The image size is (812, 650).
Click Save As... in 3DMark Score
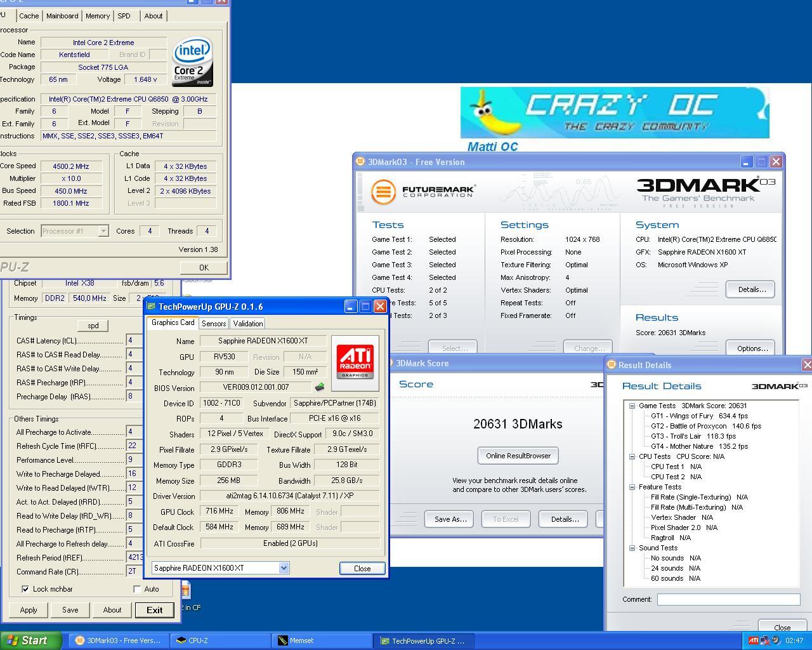pos(450,519)
